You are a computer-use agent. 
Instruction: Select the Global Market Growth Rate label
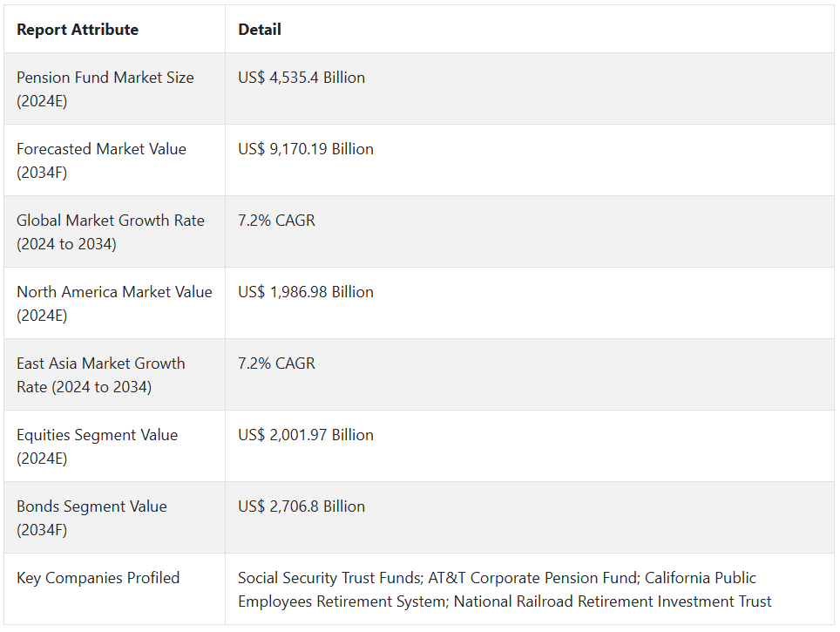click(111, 232)
